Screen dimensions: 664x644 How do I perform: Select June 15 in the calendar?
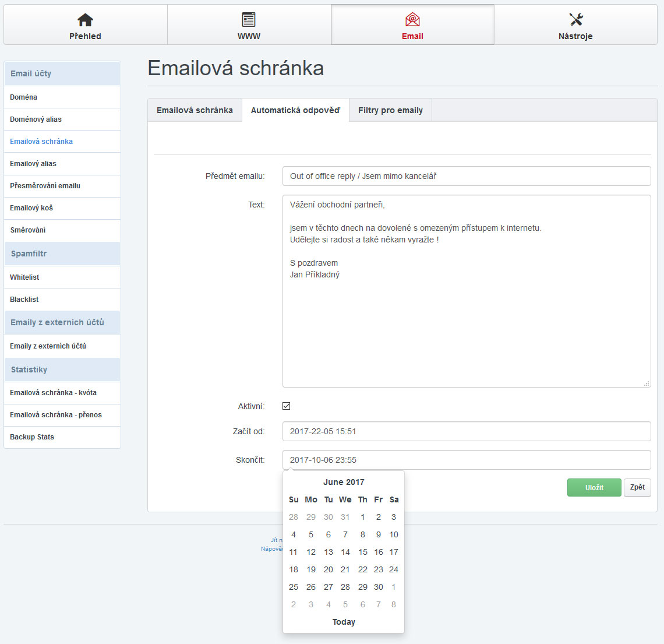tap(362, 552)
